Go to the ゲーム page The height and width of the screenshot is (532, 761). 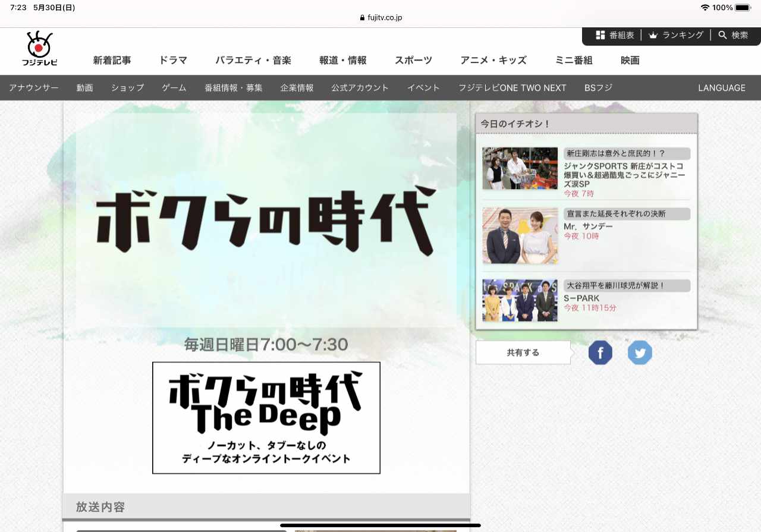click(x=174, y=88)
